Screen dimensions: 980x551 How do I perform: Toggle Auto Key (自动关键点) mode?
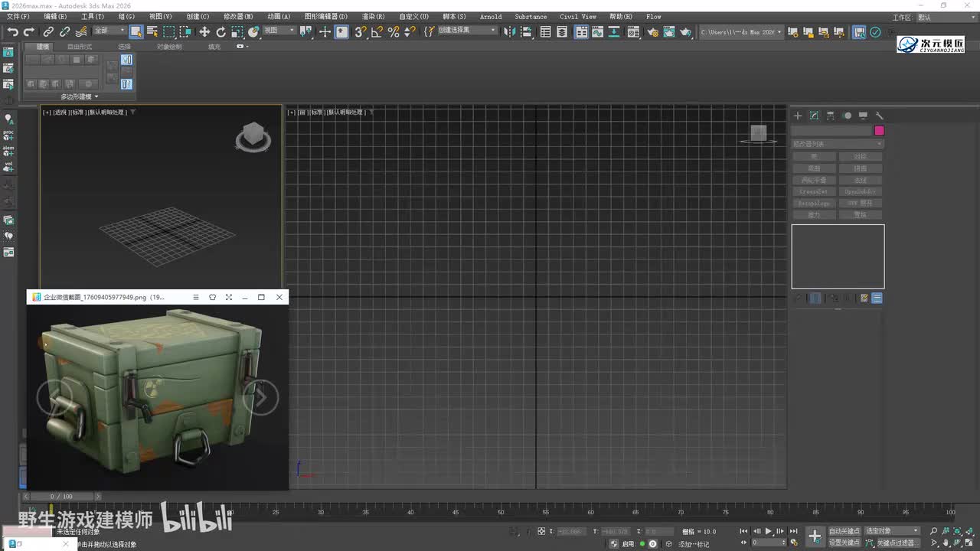coord(844,530)
